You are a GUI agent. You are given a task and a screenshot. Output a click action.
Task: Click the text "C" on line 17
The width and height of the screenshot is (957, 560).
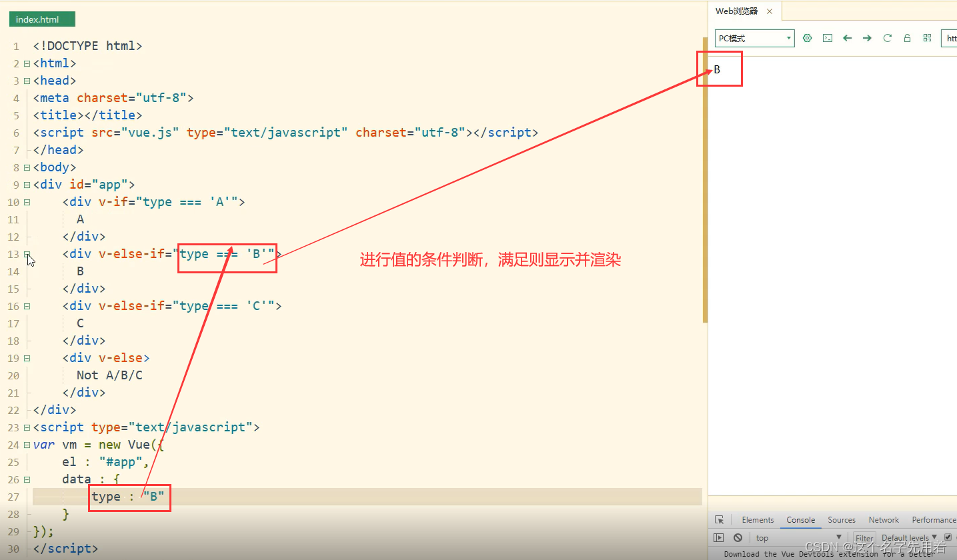tap(80, 323)
